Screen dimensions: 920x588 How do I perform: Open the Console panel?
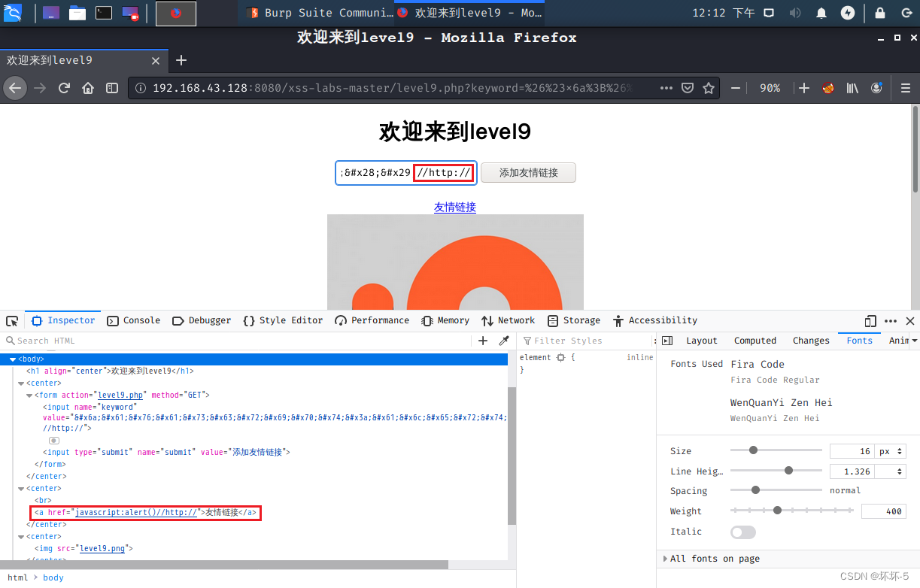click(133, 320)
